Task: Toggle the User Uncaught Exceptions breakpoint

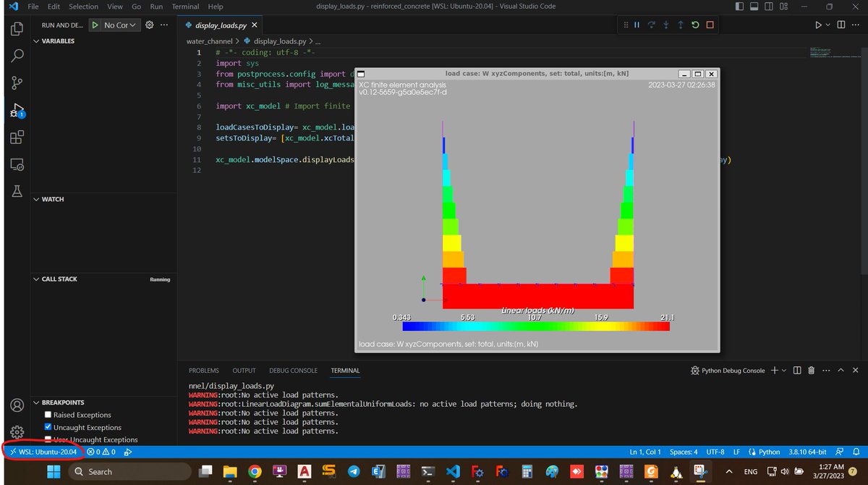Action: point(48,439)
